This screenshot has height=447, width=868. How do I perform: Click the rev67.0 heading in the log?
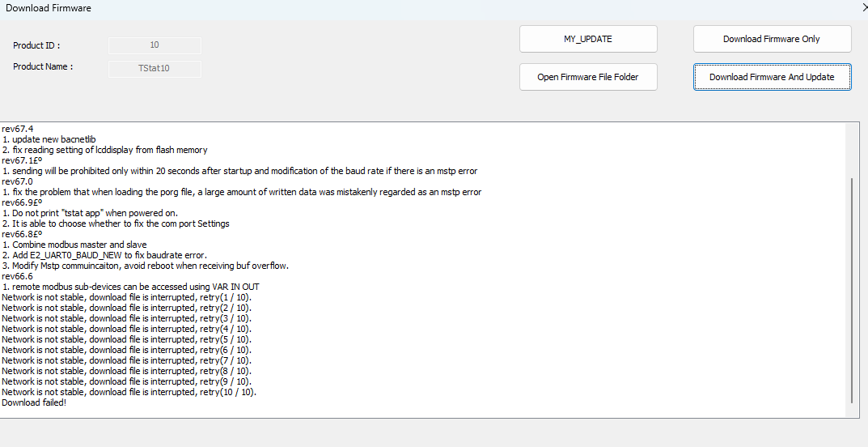[x=18, y=181]
